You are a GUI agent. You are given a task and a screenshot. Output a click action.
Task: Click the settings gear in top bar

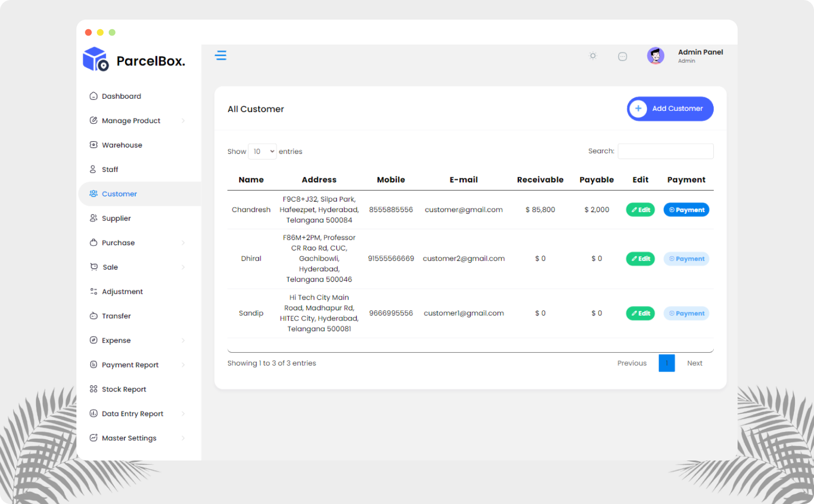coord(593,56)
